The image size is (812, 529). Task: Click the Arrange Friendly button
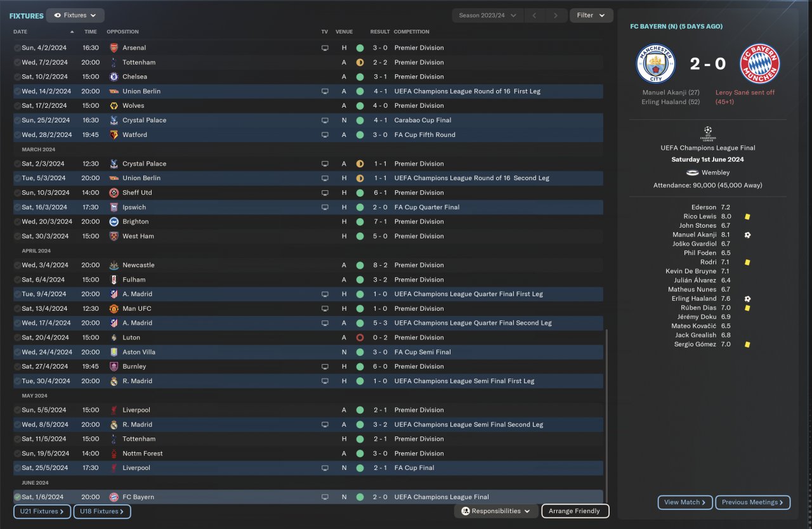pyautogui.click(x=575, y=511)
